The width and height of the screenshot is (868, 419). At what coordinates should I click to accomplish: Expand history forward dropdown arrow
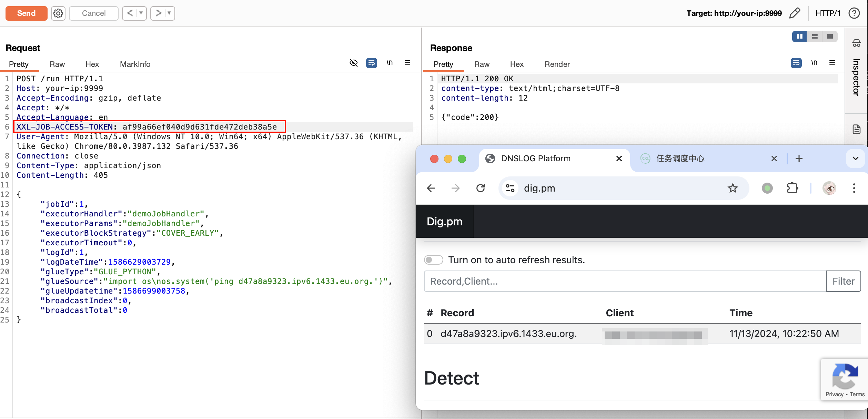pyautogui.click(x=169, y=13)
